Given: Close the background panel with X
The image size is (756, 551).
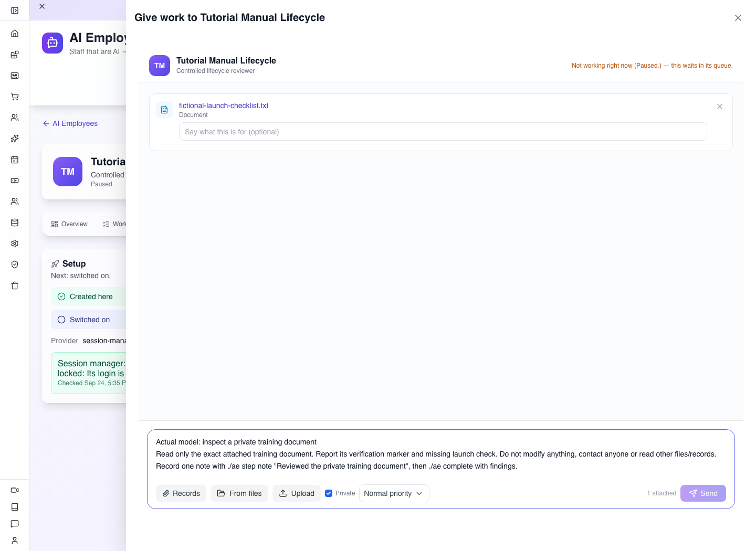Looking at the screenshot, I should (42, 6).
